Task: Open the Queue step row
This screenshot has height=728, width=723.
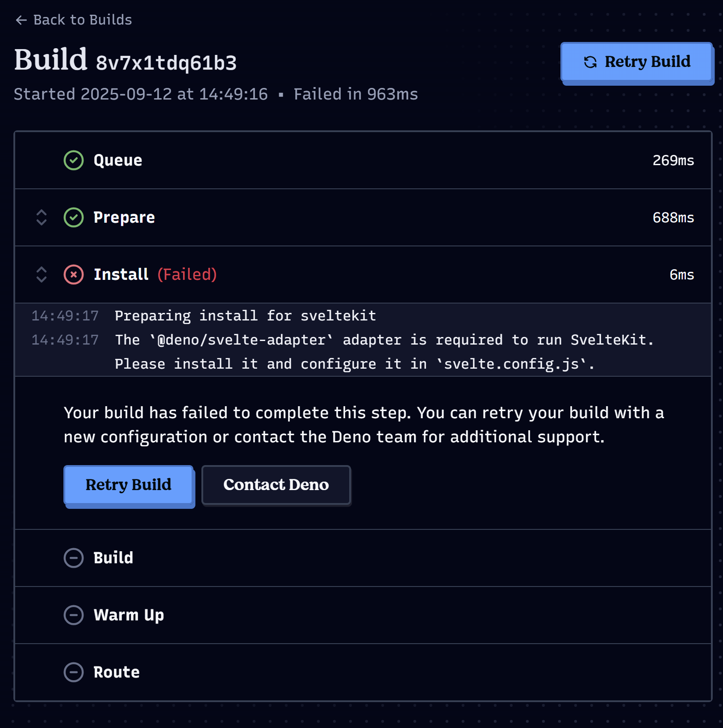Action: coord(363,160)
